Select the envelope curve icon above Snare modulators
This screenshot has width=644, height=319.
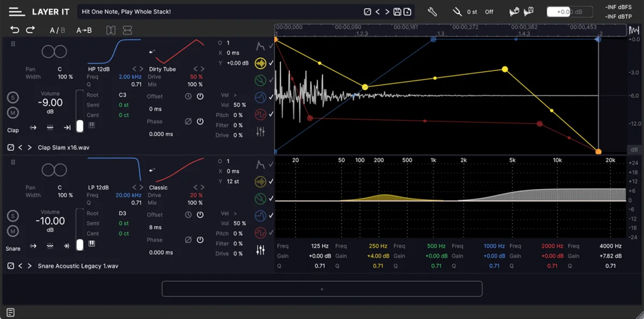click(261, 164)
